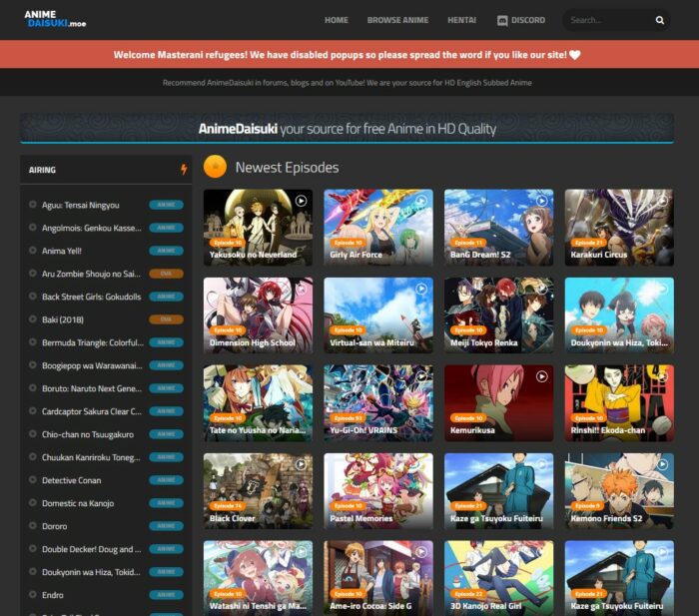The image size is (699, 616).
Task: Click the play icon on Ame-iro Cocoa: Side G
Action: (421, 552)
